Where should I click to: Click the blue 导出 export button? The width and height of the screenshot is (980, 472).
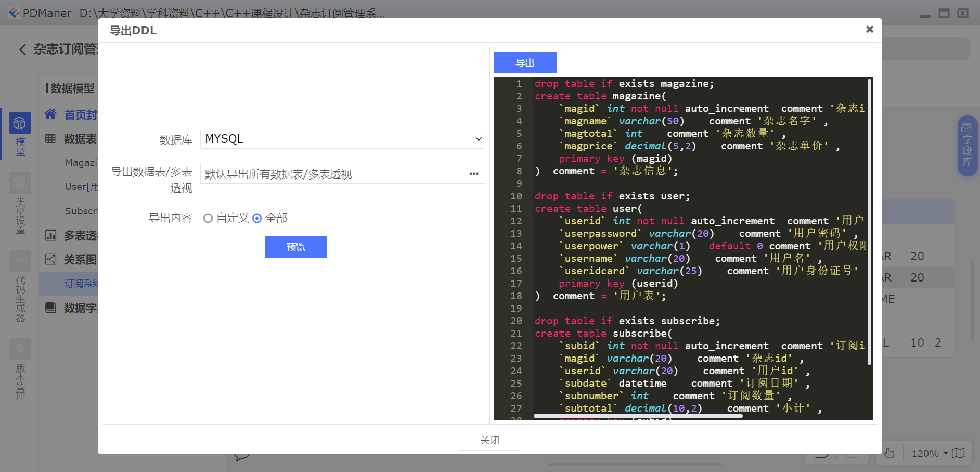point(525,62)
